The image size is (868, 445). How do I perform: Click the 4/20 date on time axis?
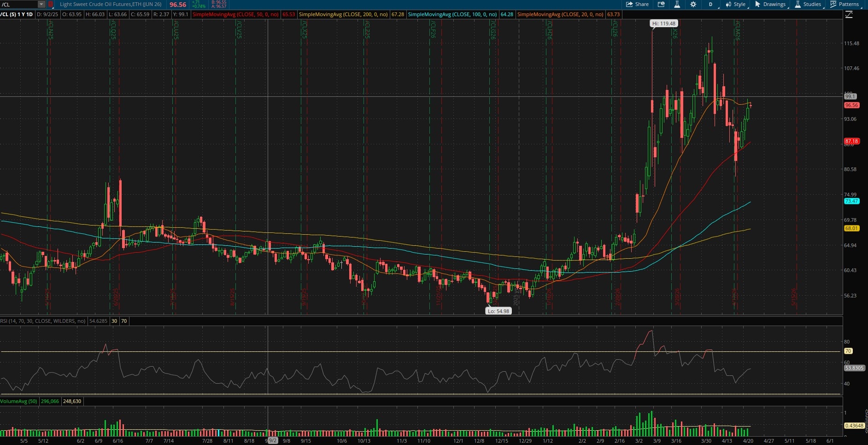(x=748, y=441)
